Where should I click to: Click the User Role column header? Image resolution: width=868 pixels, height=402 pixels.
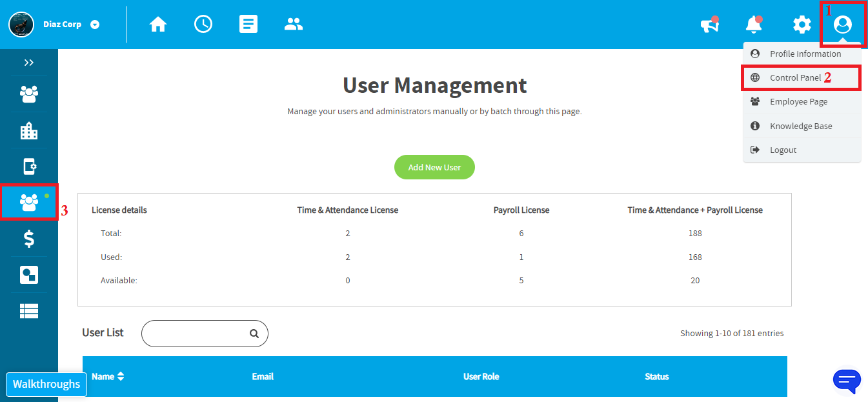tap(481, 377)
